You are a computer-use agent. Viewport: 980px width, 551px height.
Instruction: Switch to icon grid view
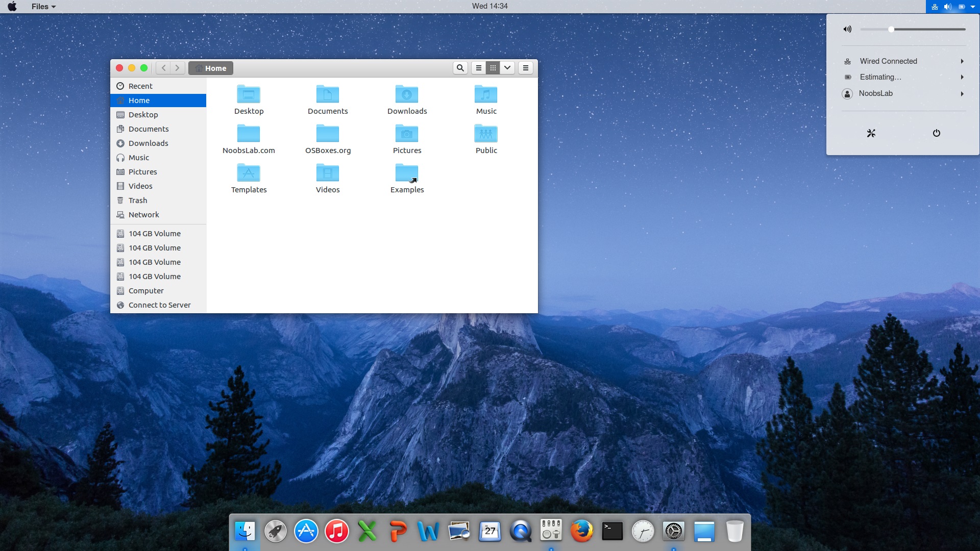493,68
